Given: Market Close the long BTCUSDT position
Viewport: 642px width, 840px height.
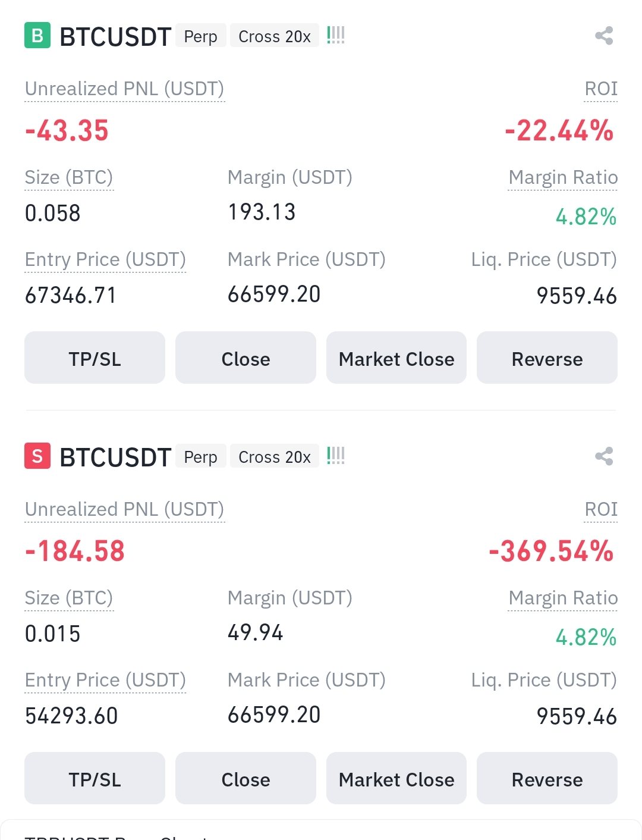Looking at the screenshot, I should click(x=396, y=358).
